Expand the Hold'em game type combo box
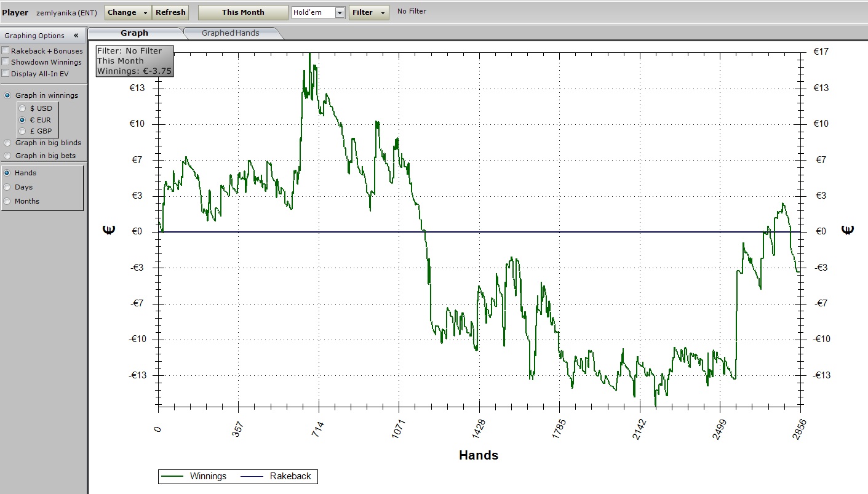The image size is (868, 494). (x=340, y=13)
